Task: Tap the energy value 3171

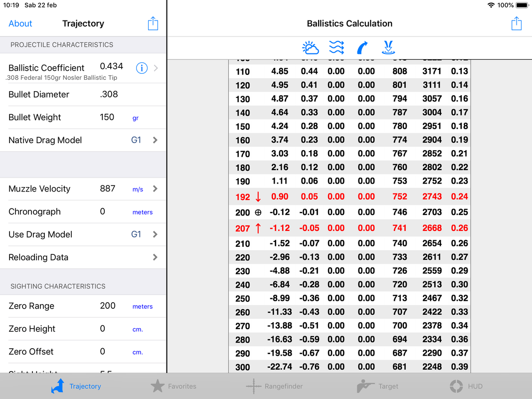Action: (432, 71)
